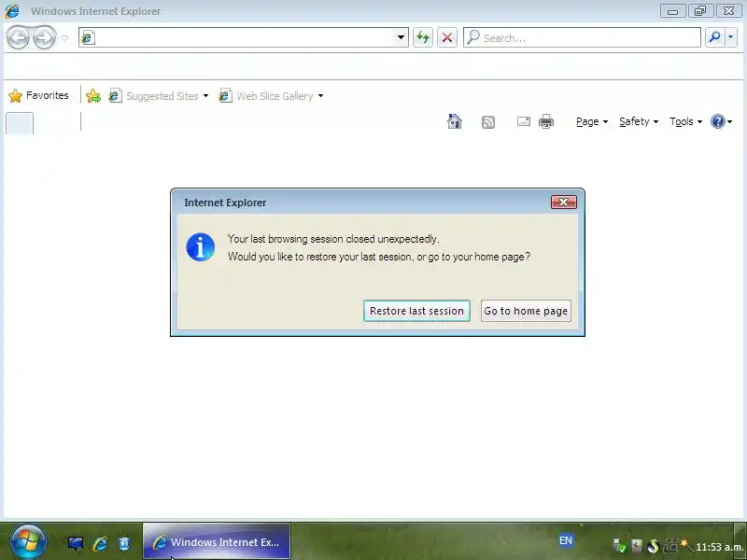Click Go to home page button
The height and width of the screenshot is (560, 747).
point(526,311)
